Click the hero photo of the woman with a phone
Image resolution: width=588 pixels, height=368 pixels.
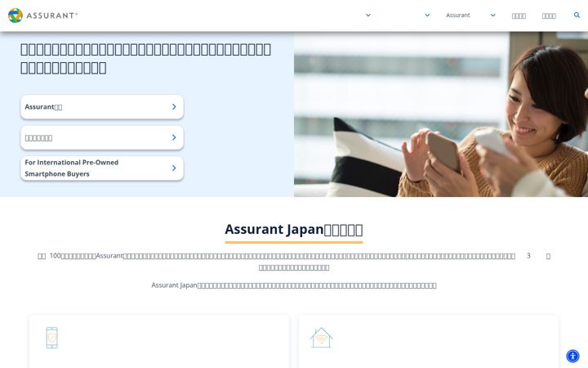coord(441,114)
